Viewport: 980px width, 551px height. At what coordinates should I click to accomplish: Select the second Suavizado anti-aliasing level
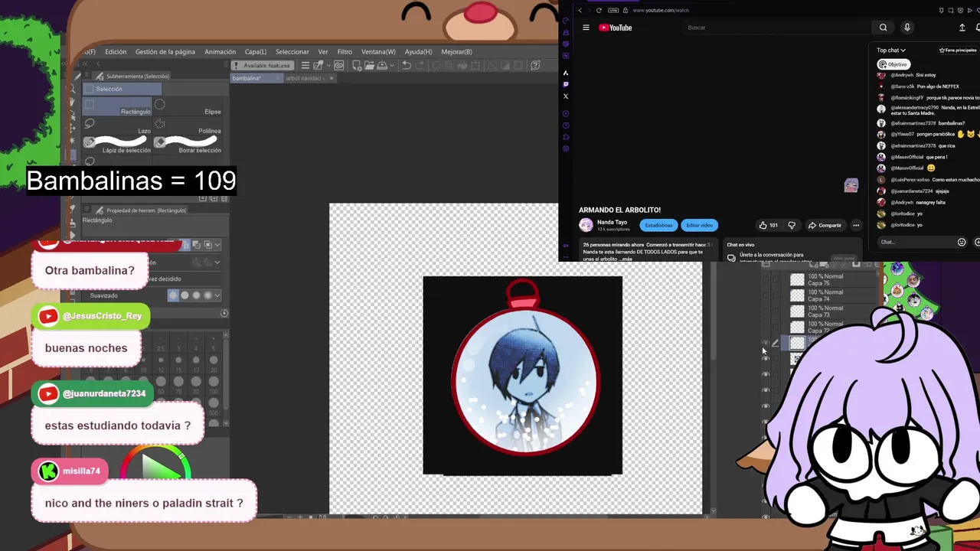point(185,295)
